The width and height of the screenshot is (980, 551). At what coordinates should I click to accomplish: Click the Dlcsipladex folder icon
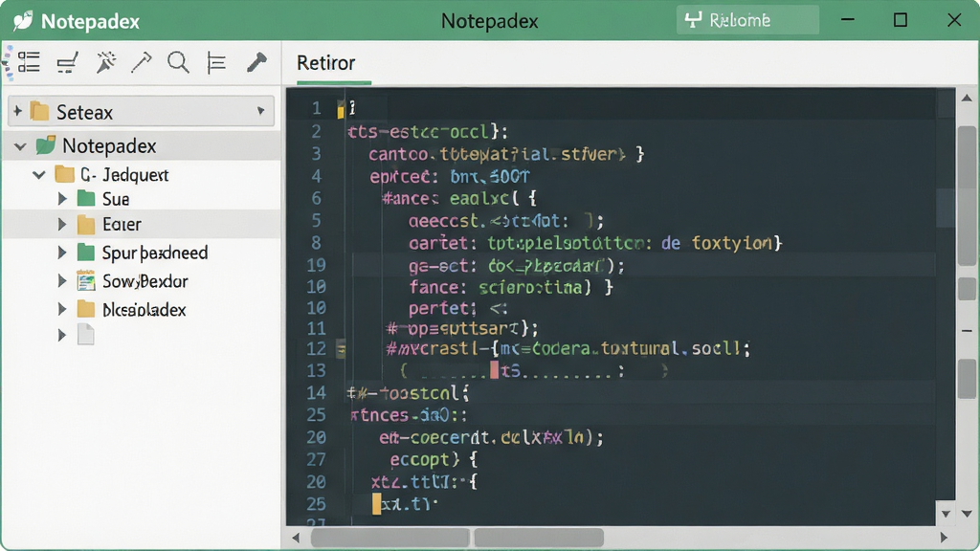point(85,309)
